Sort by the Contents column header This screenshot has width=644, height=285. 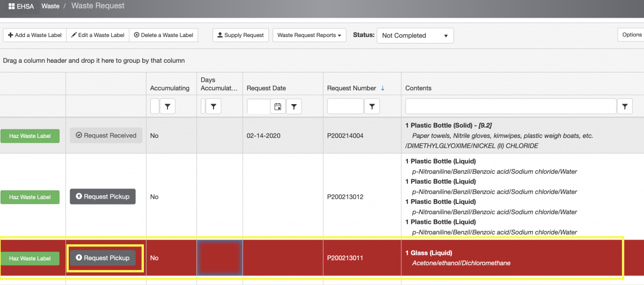419,88
